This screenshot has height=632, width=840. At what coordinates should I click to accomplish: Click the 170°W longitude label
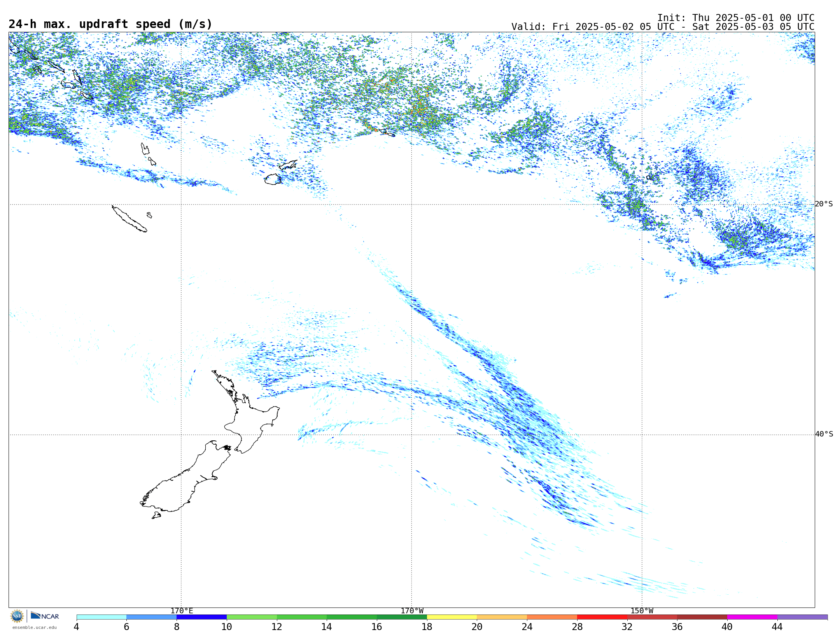tap(412, 611)
